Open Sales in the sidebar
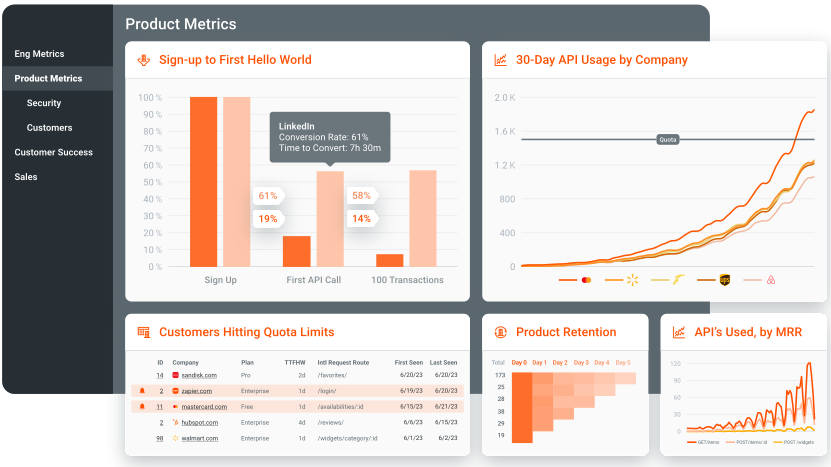 tap(26, 177)
